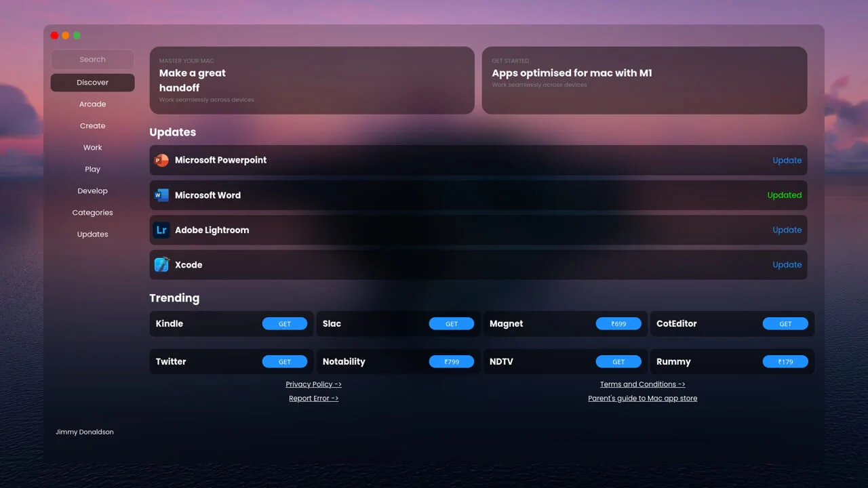
Task: Click the CotEditor app name
Action: [x=676, y=324]
